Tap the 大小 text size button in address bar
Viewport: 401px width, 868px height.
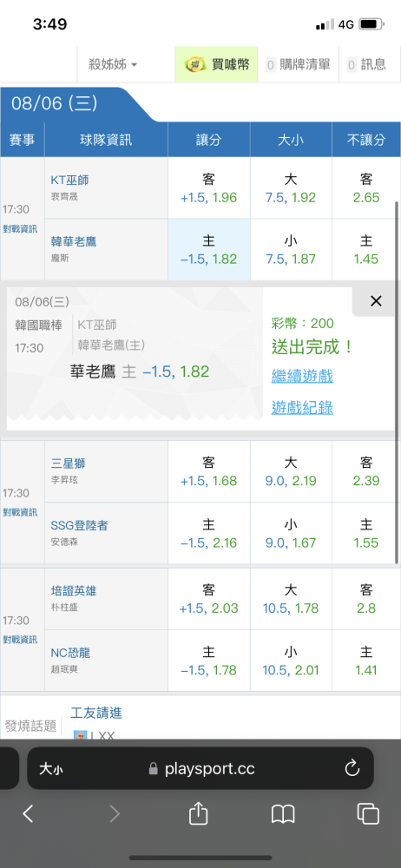(x=50, y=768)
